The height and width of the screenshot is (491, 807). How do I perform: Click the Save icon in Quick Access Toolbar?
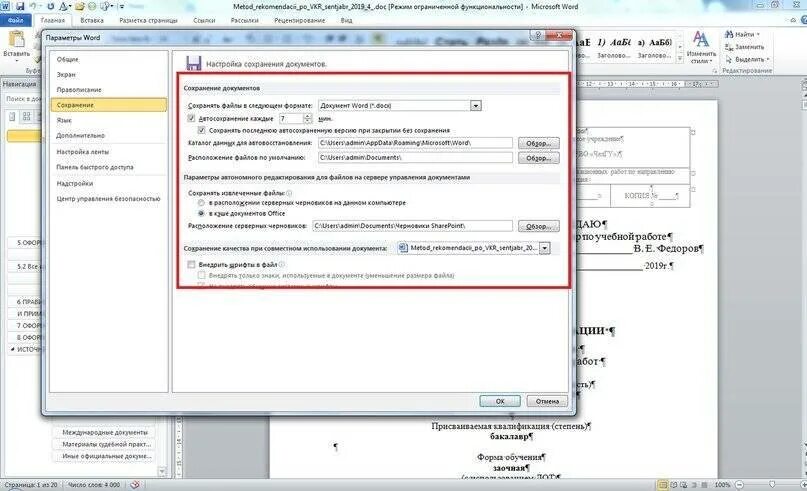pos(20,7)
